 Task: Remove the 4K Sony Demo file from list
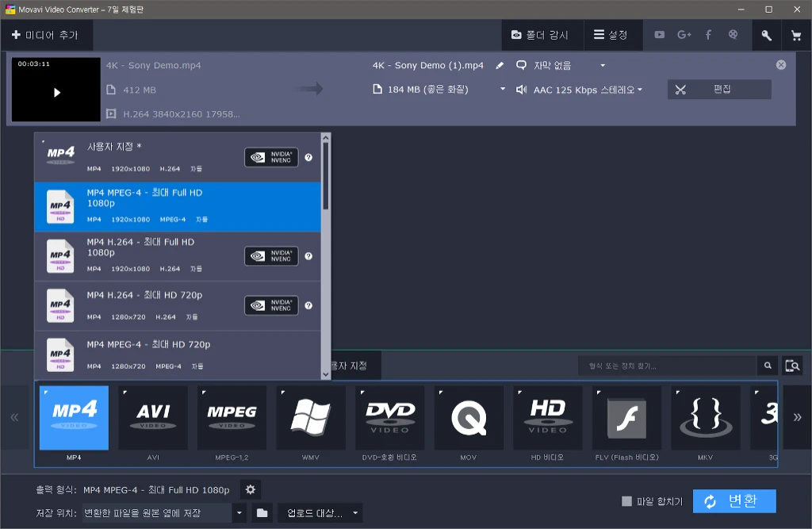pyautogui.click(x=781, y=65)
